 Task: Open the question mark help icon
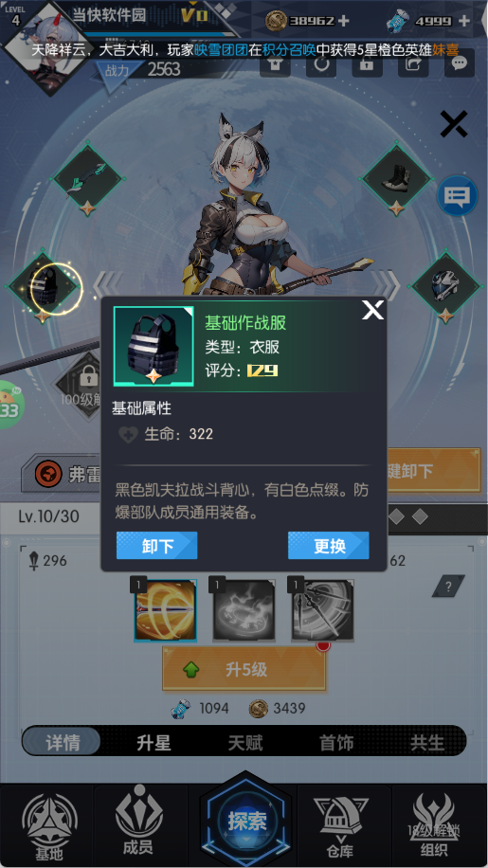tap(448, 587)
